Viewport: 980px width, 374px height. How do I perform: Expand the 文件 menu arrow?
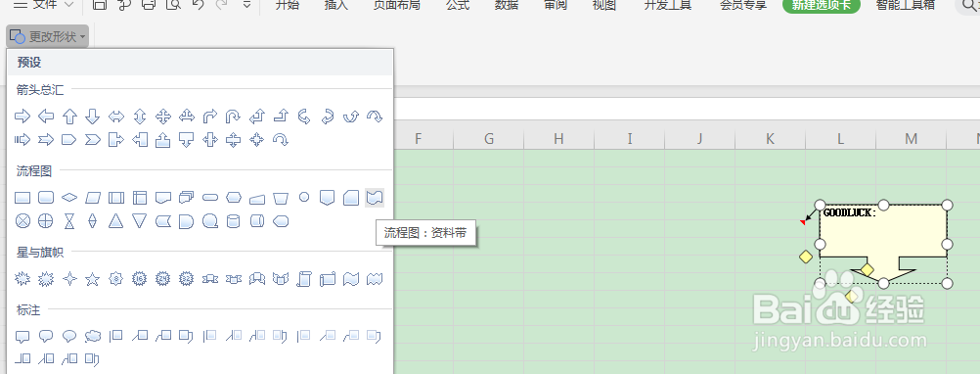click(x=68, y=5)
